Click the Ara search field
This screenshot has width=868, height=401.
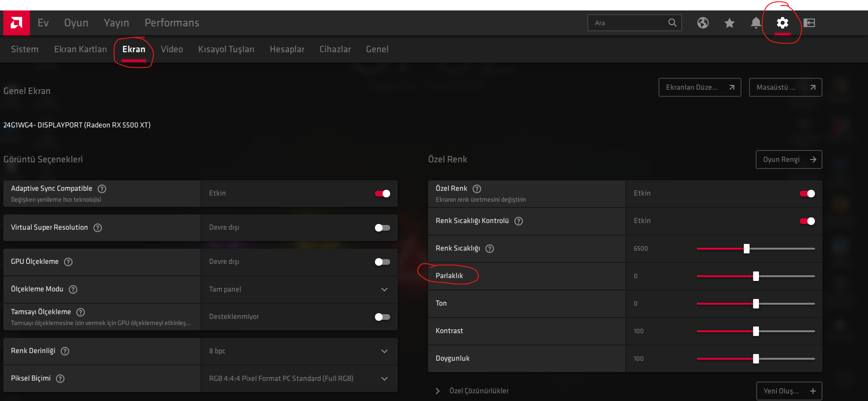click(x=628, y=23)
